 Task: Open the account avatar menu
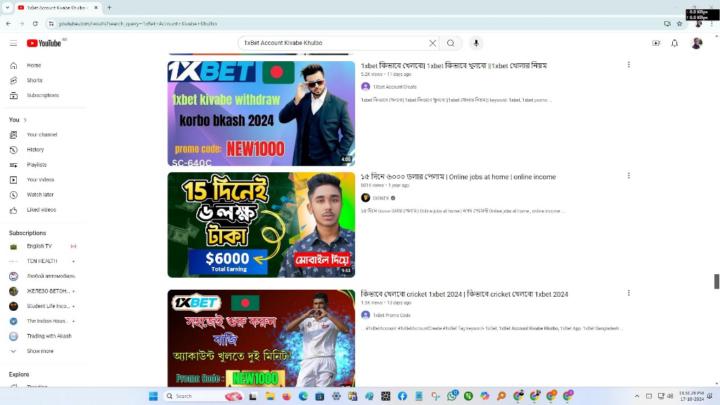coord(697,43)
